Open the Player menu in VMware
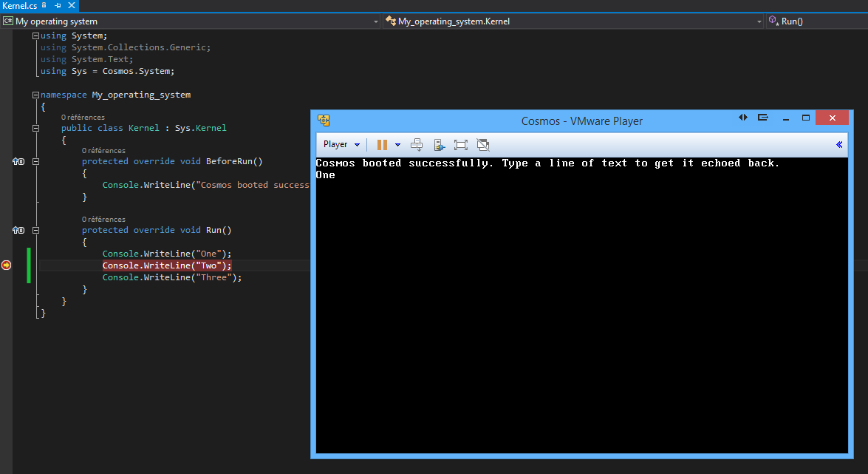Image resolution: width=868 pixels, height=474 pixels. (341, 144)
